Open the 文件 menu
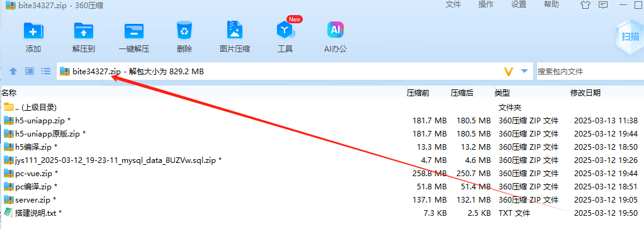 coord(453,4)
